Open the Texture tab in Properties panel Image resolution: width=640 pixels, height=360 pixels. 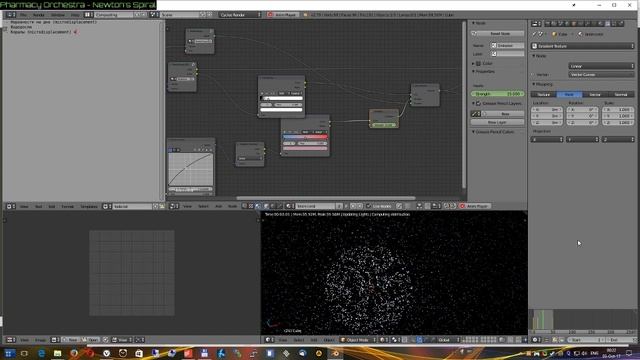click(607, 23)
